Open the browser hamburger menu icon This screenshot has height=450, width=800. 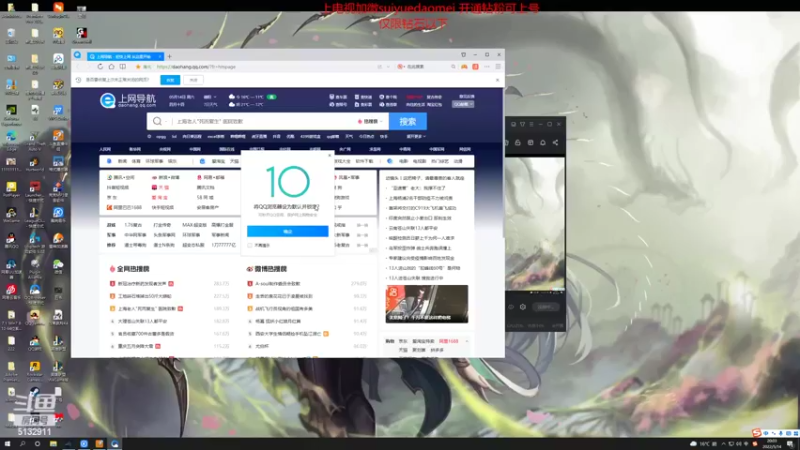coord(498,67)
